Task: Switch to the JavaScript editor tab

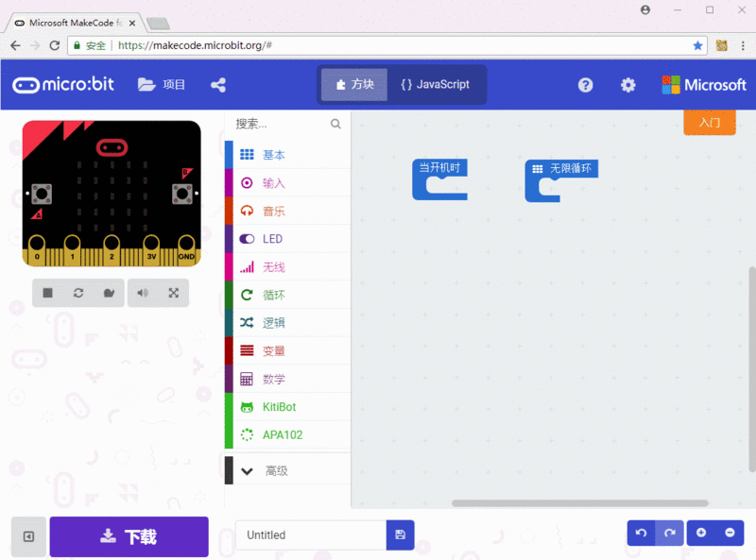Action: point(435,85)
